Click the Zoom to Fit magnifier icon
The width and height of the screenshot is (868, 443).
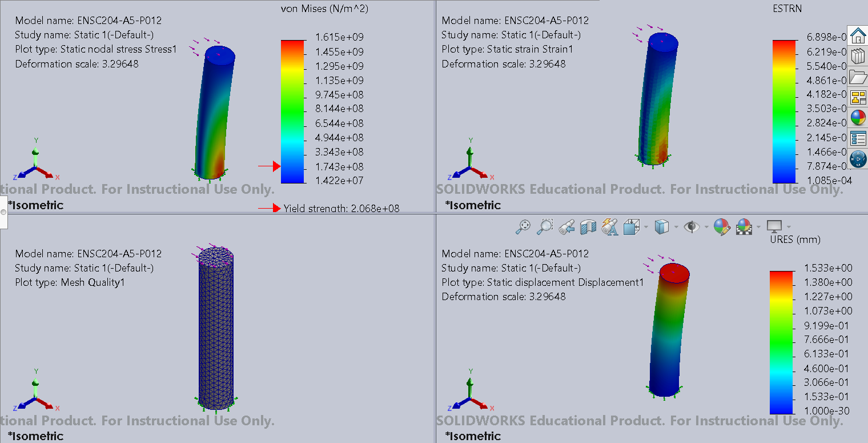coord(523,228)
